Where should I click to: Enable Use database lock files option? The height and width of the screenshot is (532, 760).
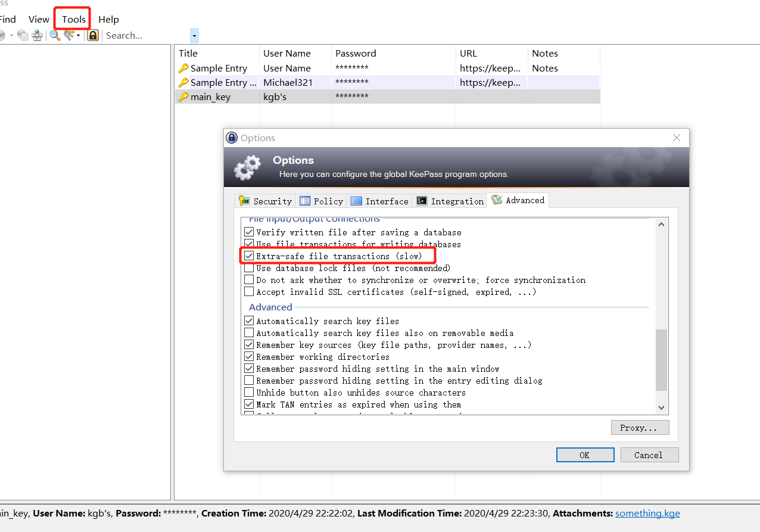coord(249,268)
